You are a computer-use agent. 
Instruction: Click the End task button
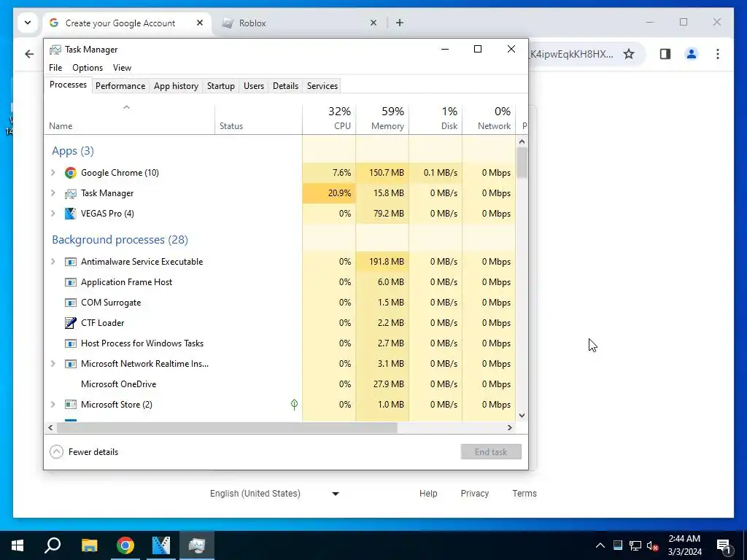pyautogui.click(x=491, y=452)
